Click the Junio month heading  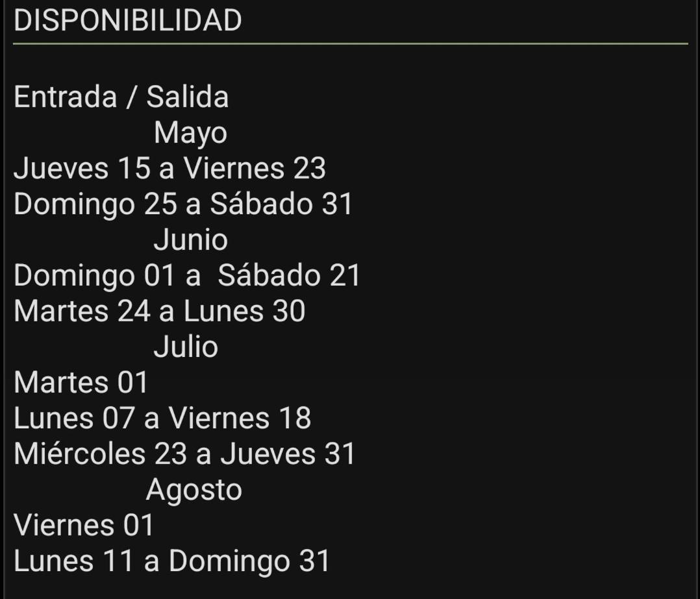[x=191, y=239]
